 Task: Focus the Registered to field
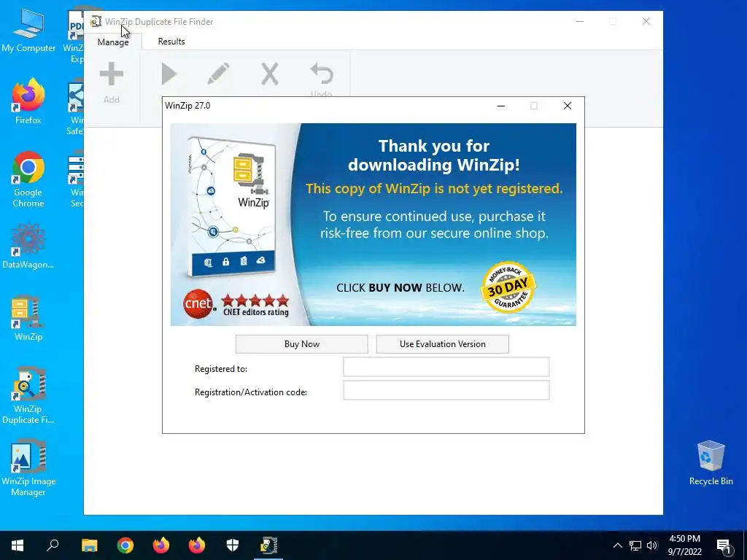pyautogui.click(x=446, y=367)
